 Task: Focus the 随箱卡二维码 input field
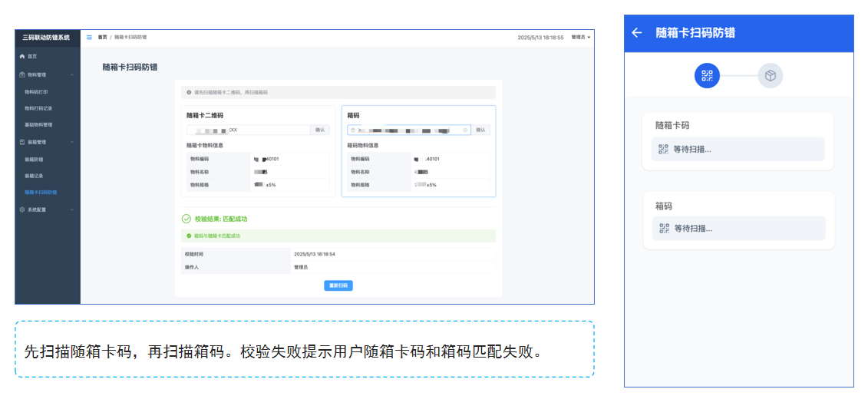tap(248, 130)
